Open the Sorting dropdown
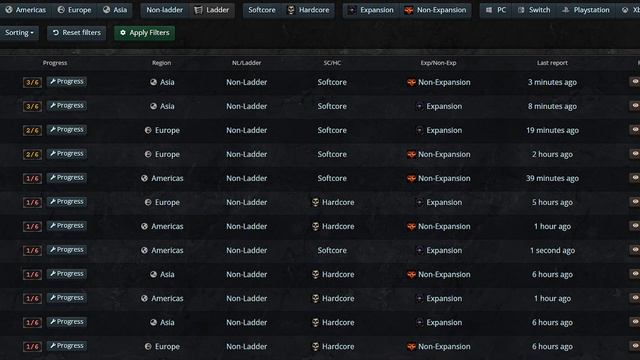 (x=19, y=33)
